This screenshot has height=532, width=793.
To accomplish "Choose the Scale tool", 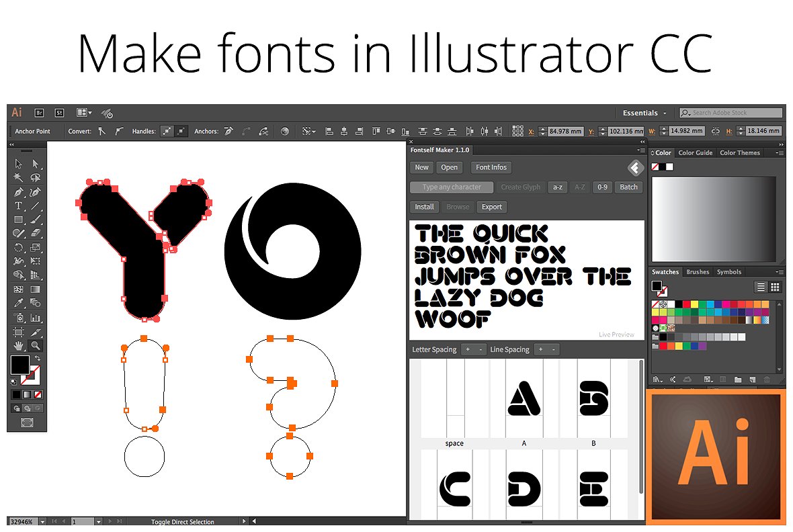I will point(35,247).
